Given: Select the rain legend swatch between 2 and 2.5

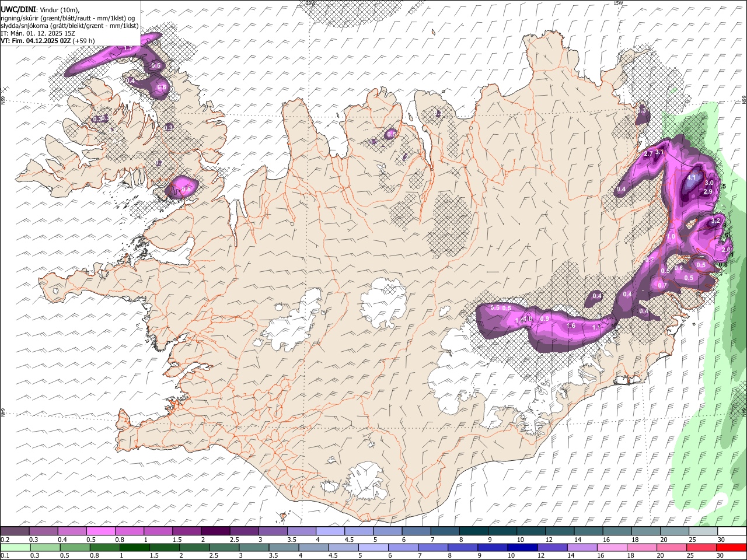Looking at the screenshot, I should 194,547.
